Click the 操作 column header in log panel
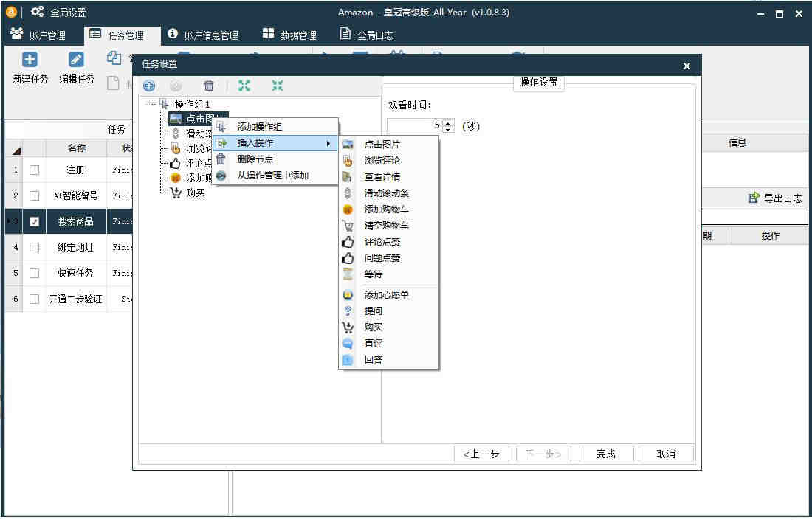 click(x=771, y=236)
